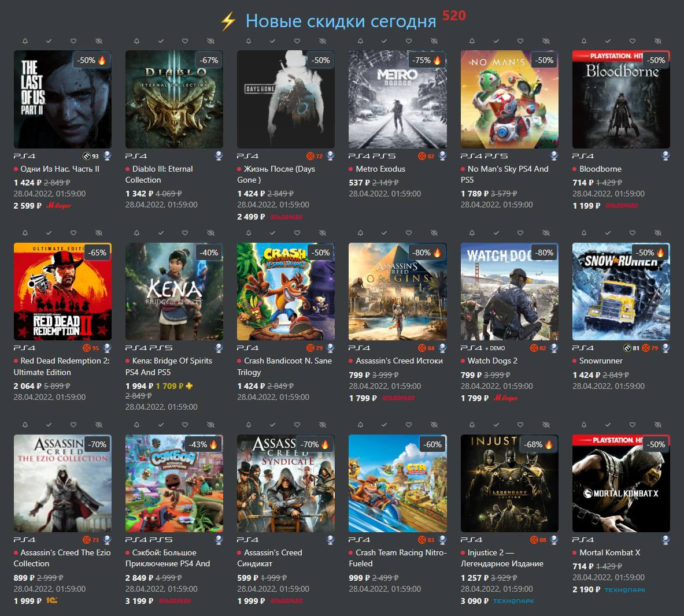Click the trophy icon next to Bloodborne
Image resolution: width=684 pixels, height=616 pixels.
(665, 155)
